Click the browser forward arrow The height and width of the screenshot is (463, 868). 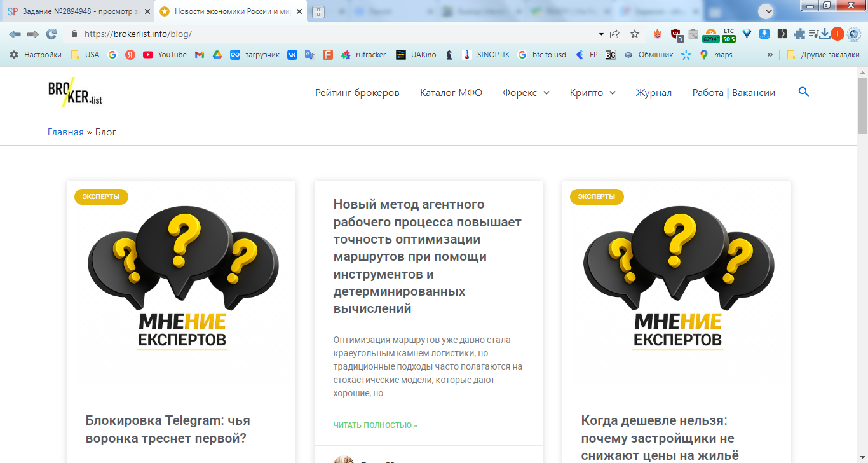pos(33,34)
